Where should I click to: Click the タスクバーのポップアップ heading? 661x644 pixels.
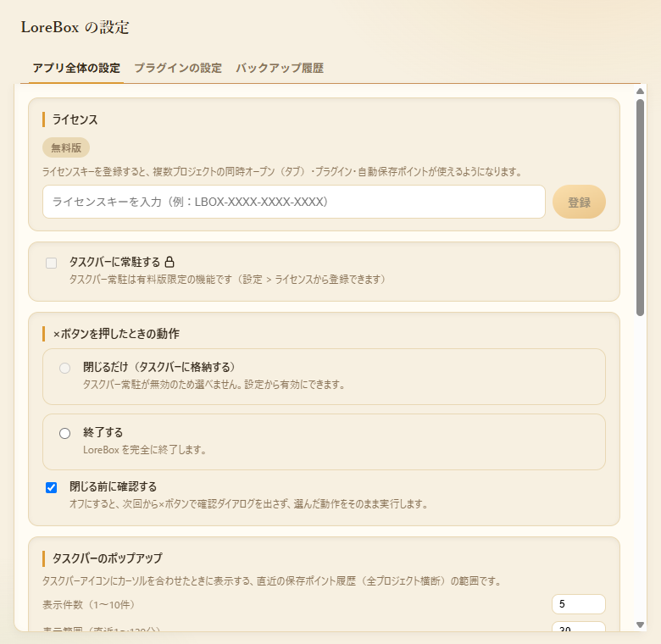107,558
